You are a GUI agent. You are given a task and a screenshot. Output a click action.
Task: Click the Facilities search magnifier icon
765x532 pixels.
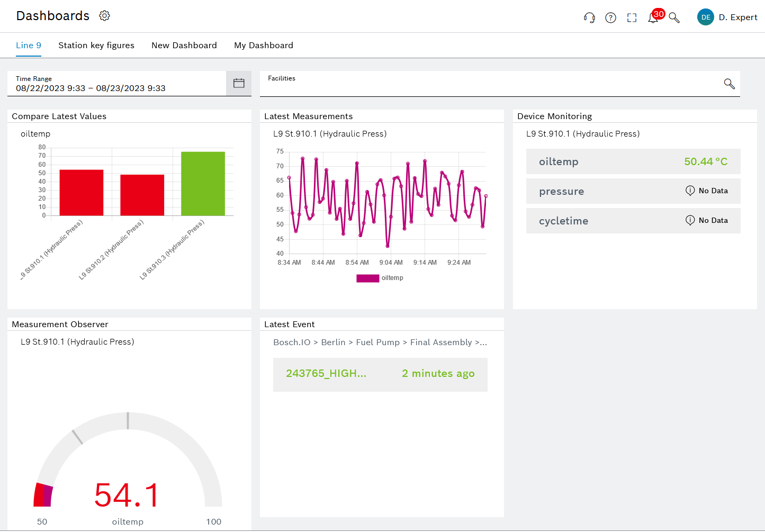[729, 84]
